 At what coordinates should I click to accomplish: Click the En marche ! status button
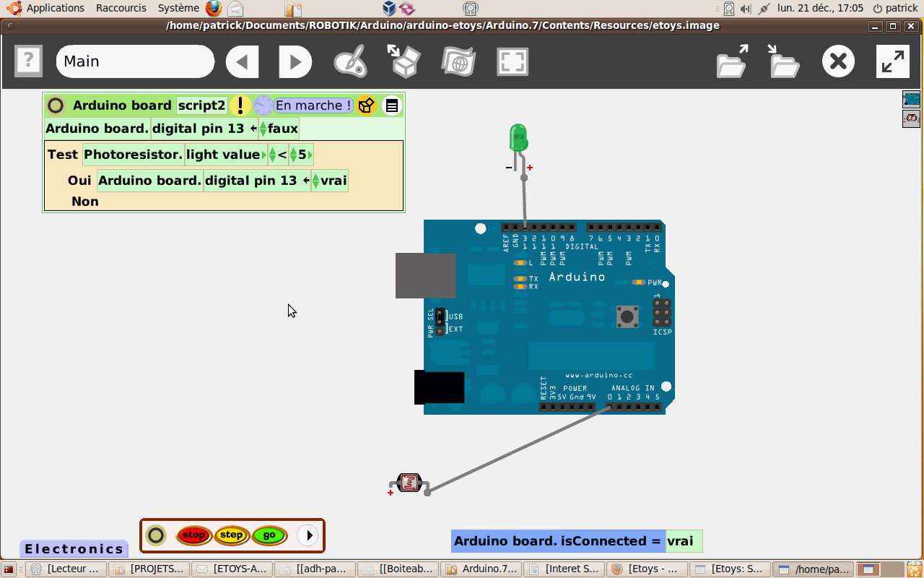pos(313,105)
